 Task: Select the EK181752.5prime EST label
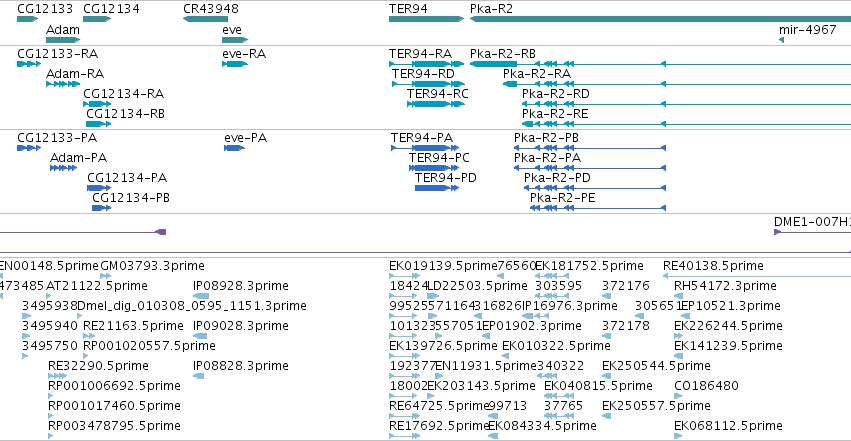589,266
